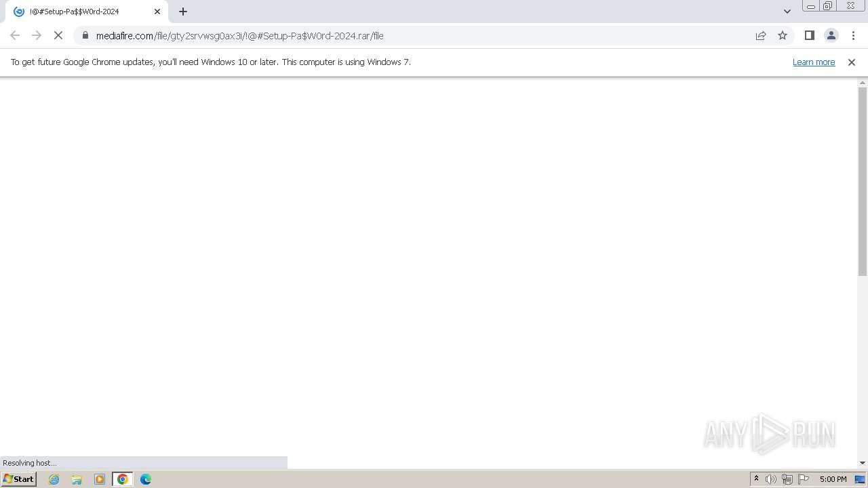Dismiss the Chrome update notification bar

click(x=852, y=62)
